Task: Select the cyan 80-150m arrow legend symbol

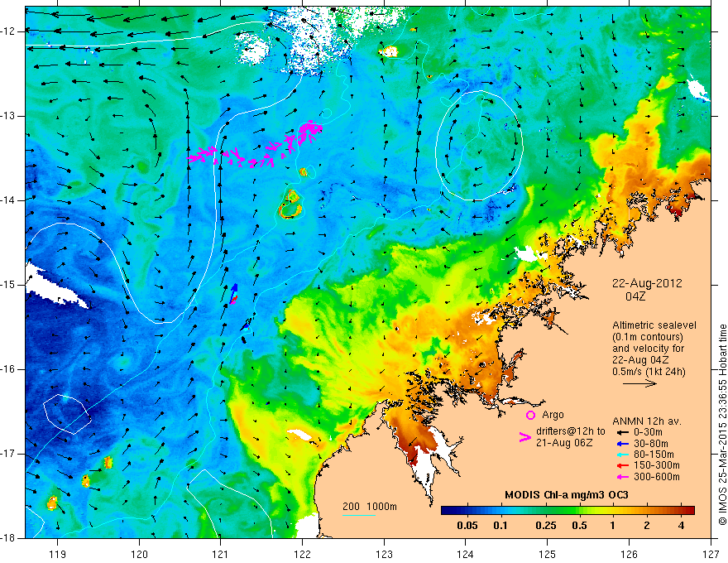Action: pos(622,455)
